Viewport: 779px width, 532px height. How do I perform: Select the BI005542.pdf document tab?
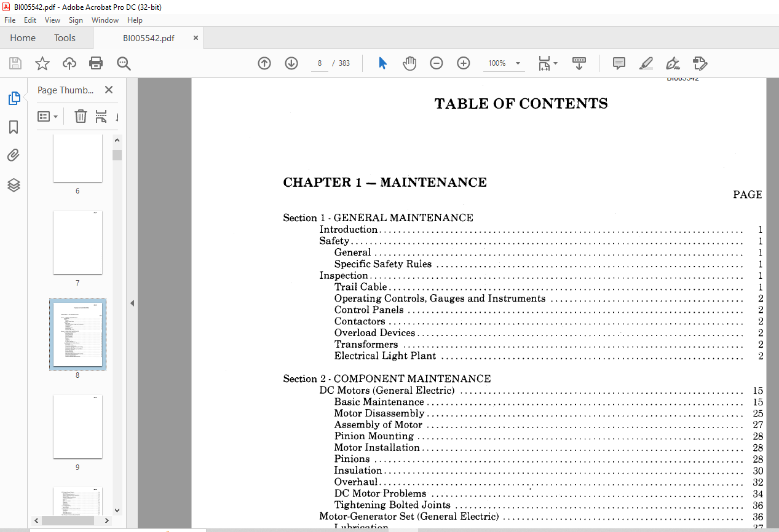pos(148,38)
